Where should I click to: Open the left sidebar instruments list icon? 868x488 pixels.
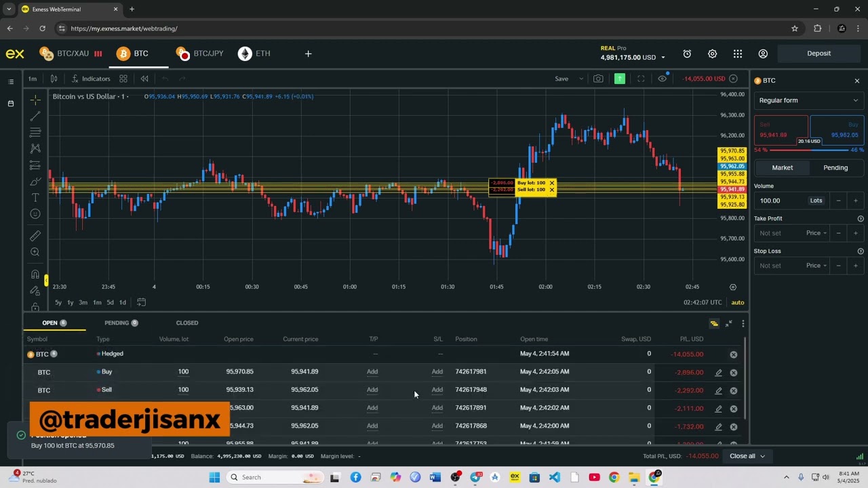click(11, 82)
